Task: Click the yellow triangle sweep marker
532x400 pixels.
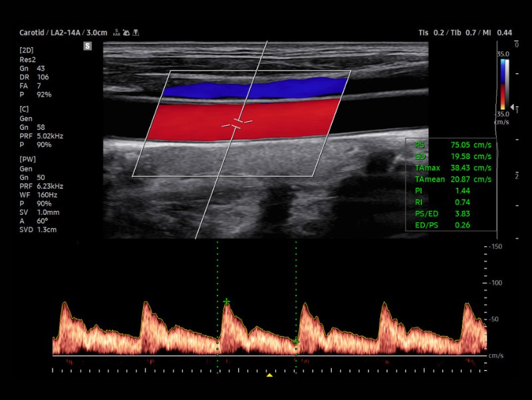Action: coord(269,375)
